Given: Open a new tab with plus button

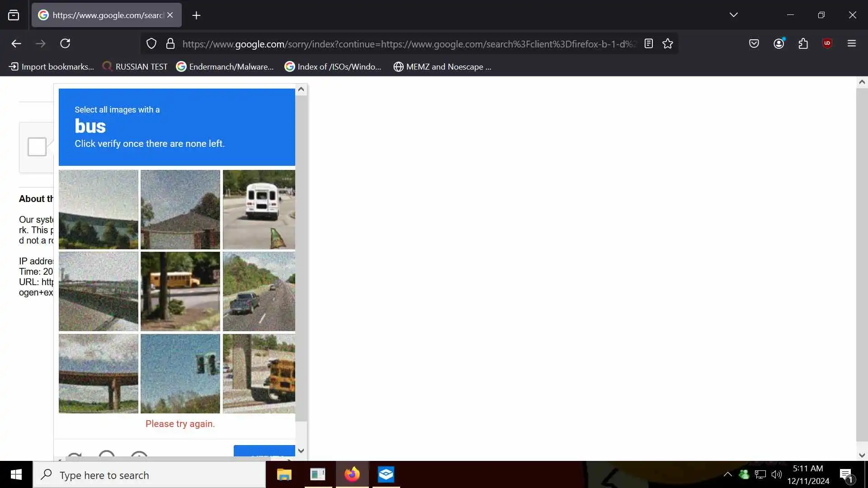Looking at the screenshot, I should pyautogui.click(x=196, y=15).
